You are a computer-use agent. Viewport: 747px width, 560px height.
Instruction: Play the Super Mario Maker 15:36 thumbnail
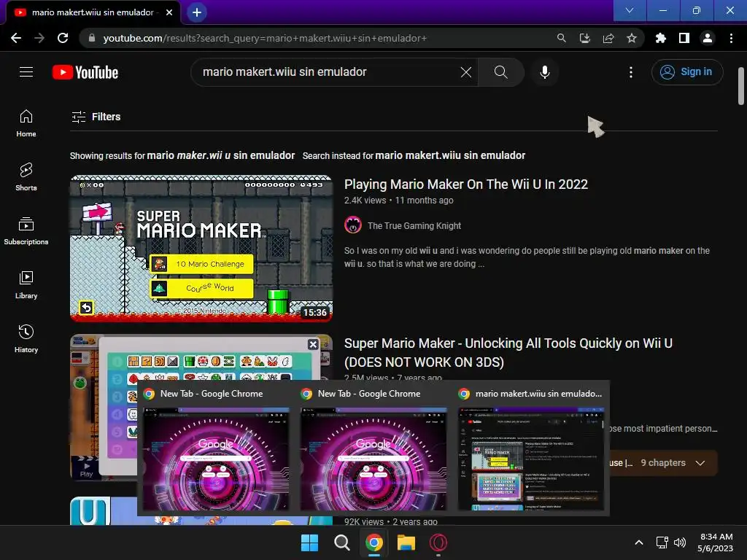point(201,248)
